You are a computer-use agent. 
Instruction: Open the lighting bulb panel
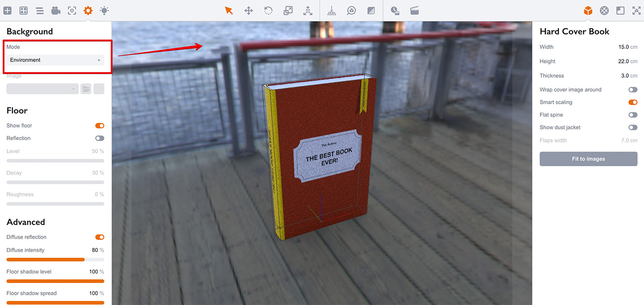(104, 10)
